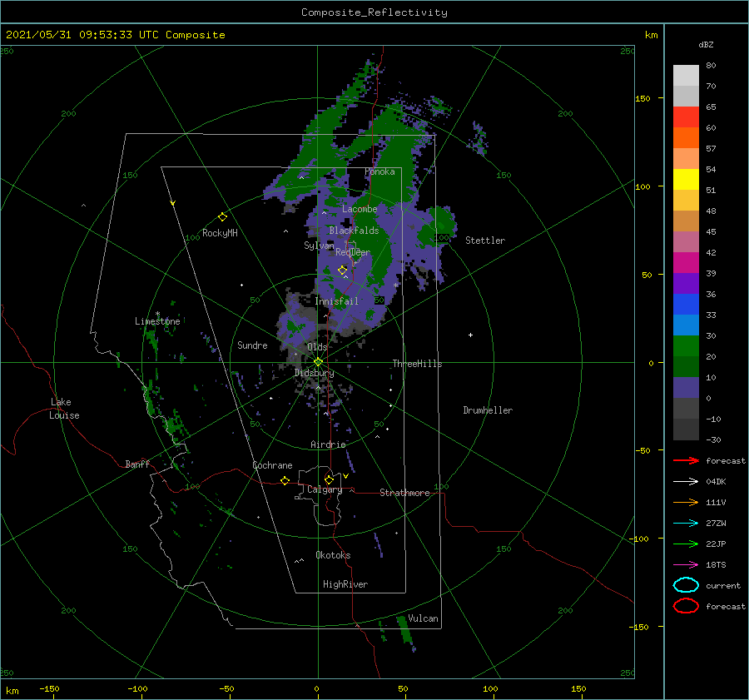
Task: Click the yellow diamond marker near RockyMH
Action: pos(222,217)
